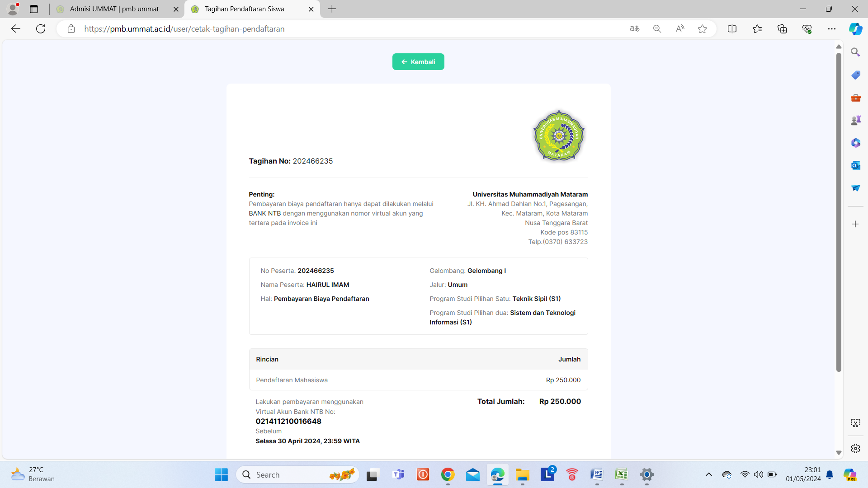Click the UMMAT university logo
868x488 pixels.
[x=559, y=136]
